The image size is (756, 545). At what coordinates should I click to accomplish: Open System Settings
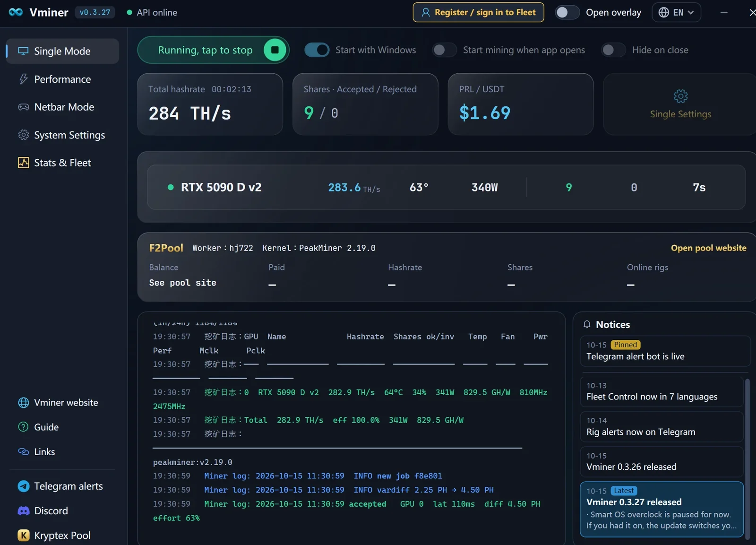62,135
